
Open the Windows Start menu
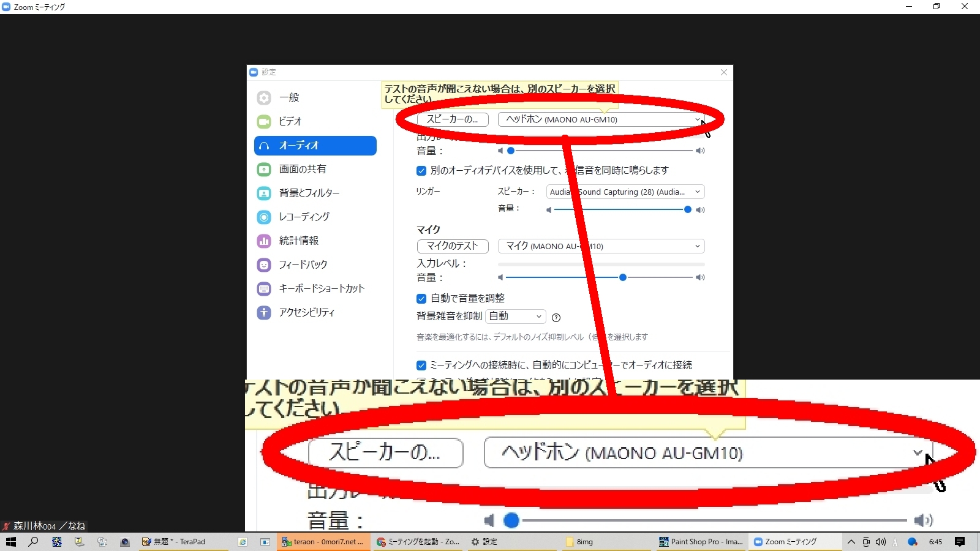coord(10,542)
